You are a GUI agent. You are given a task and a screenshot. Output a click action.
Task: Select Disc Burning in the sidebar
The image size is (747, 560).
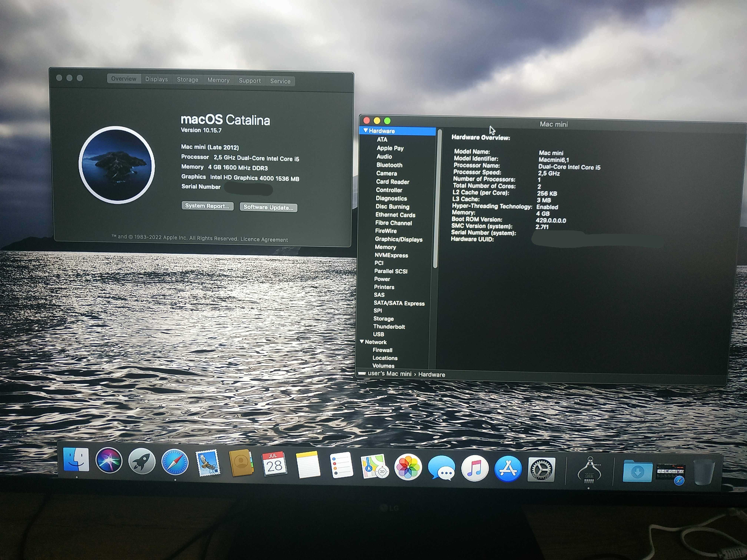[392, 207]
